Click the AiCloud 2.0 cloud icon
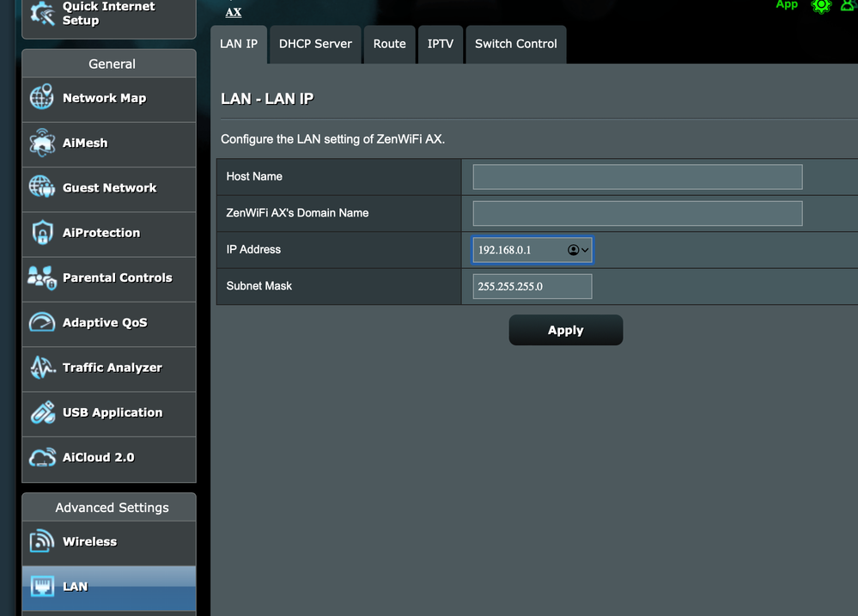Screen dimensions: 858x616 click(42, 458)
